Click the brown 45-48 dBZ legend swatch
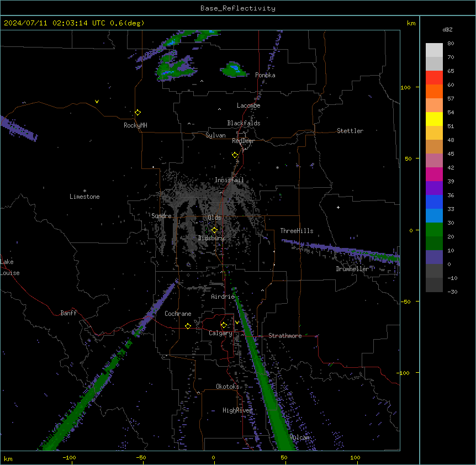476x465 pixels. [x=434, y=146]
